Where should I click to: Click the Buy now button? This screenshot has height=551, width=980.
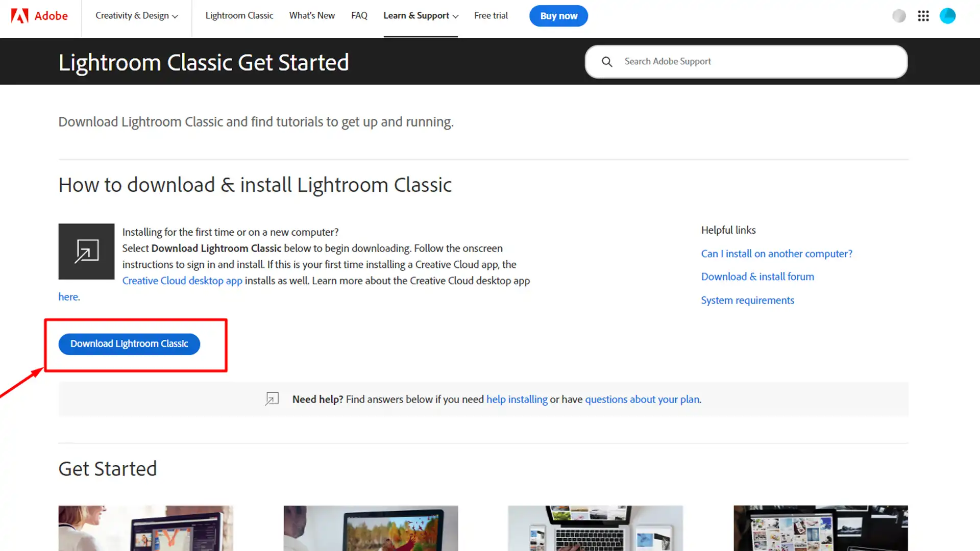[x=558, y=16]
